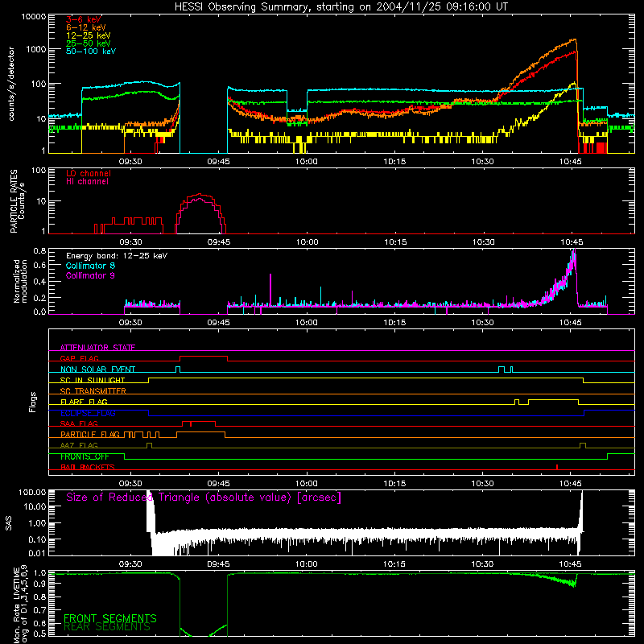Viewport: 644px width, 644px height.
Task: Click the red bad packets marker near 10:42
Action: pyautogui.click(x=557, y=467)
